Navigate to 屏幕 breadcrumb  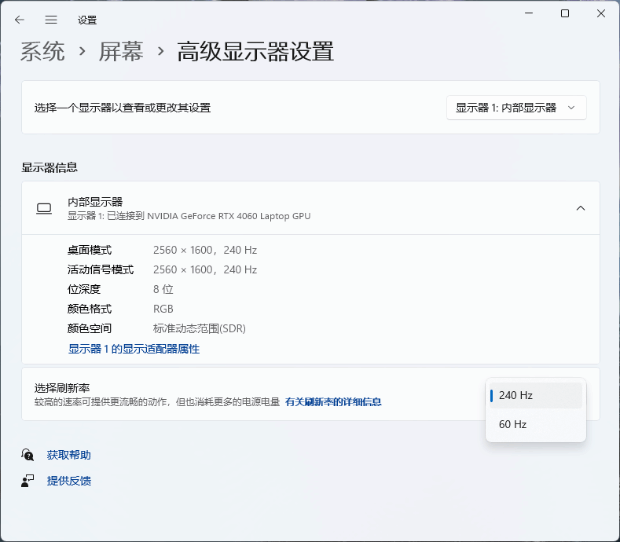[121, 51]
